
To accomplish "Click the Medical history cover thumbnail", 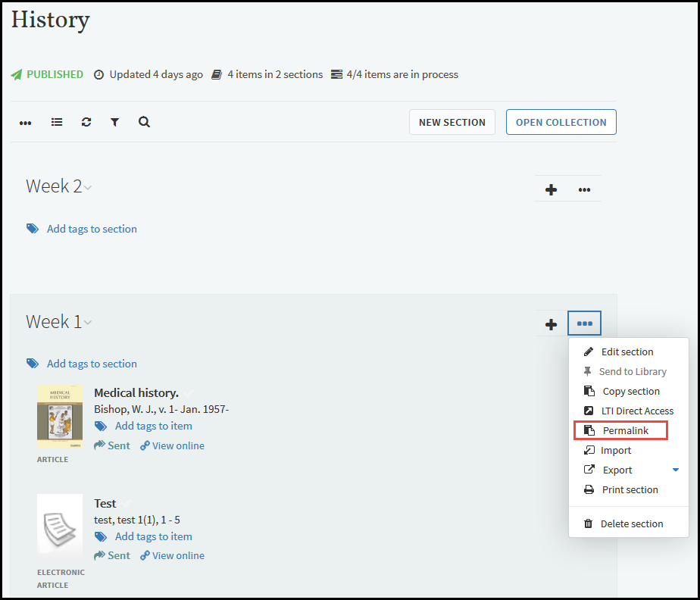I will (60, 416).
